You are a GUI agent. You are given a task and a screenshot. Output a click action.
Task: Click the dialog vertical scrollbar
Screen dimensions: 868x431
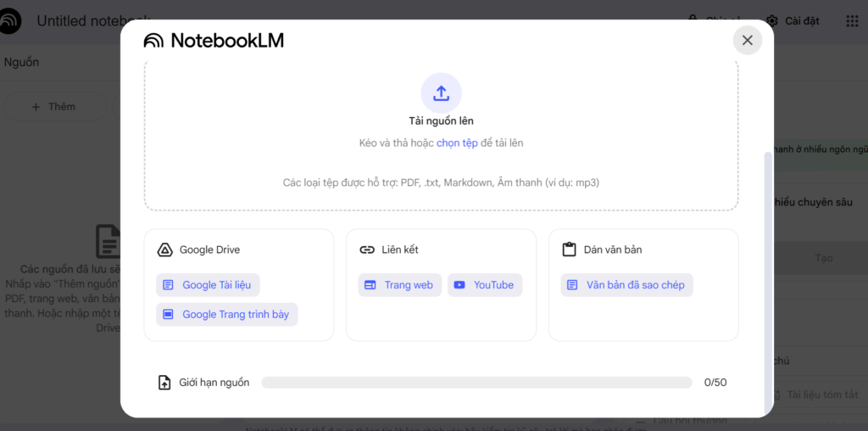click(x=767, y=283)
